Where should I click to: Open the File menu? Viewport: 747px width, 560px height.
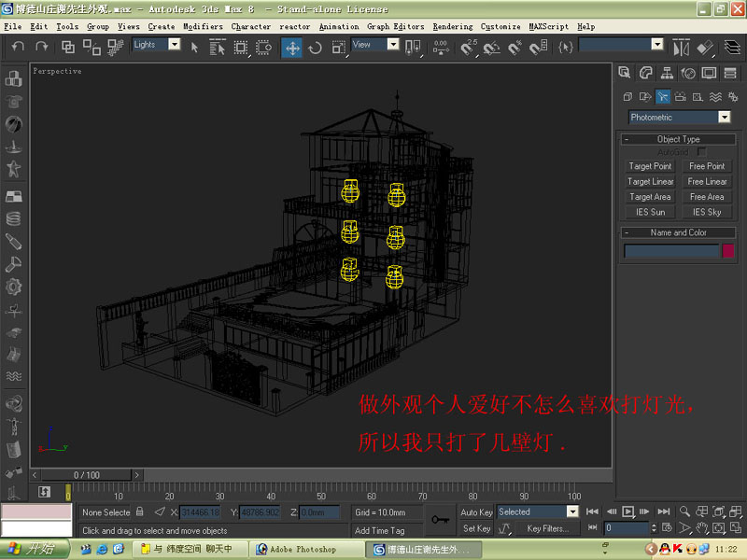pyautogui.click(x=13, y=27)
